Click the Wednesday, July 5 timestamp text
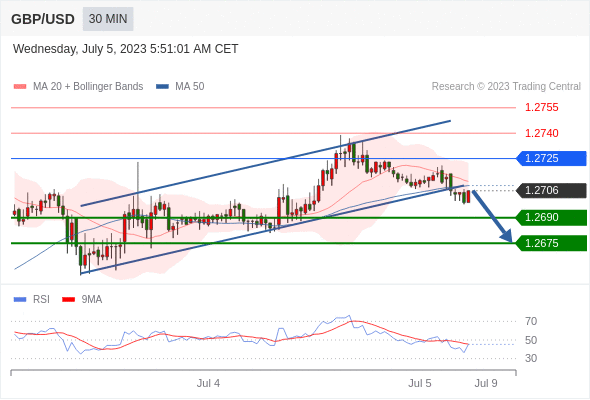This screenshot has height=400, width=590. tap(125, 49)
